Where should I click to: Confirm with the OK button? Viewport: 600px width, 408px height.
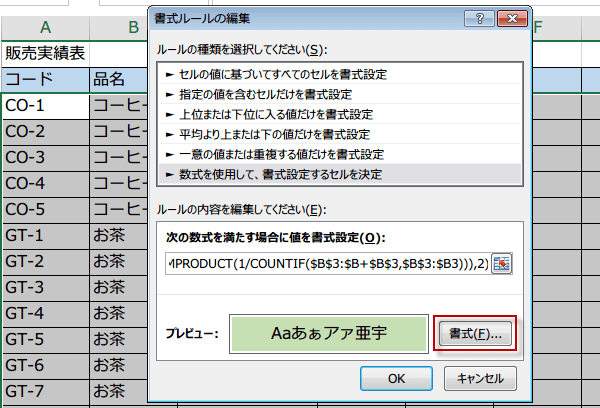[396, 379]
